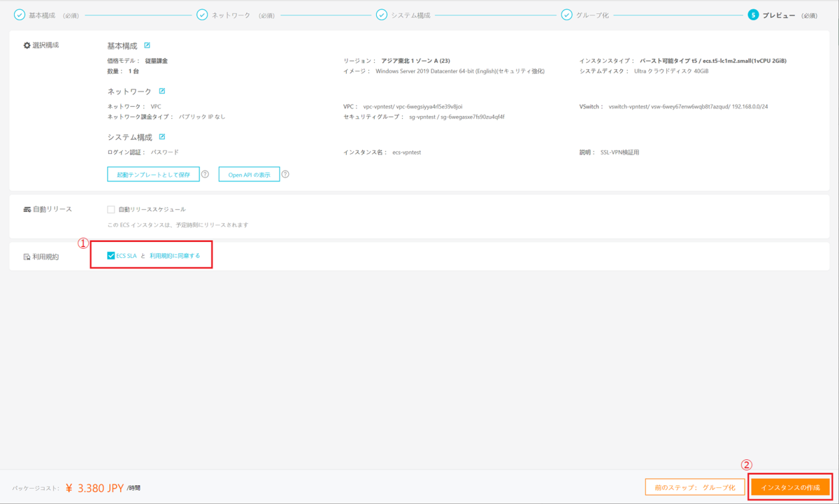Click the gear icon beside 選択構成
Viewport: 839px width, 504px height.
pos(27,45)
